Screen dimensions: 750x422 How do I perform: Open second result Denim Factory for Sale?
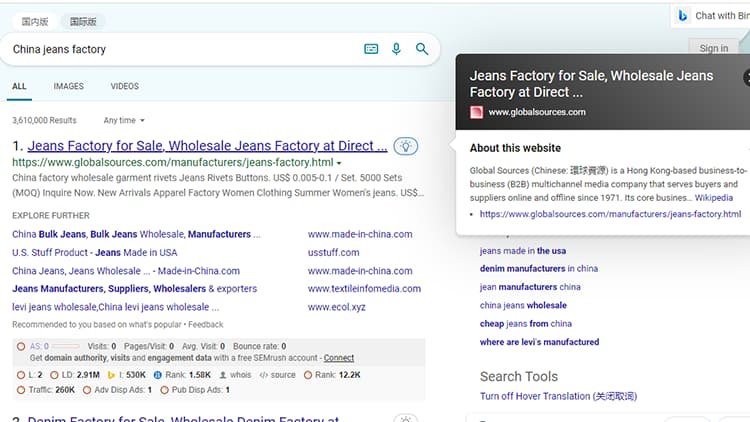[183, 419]
